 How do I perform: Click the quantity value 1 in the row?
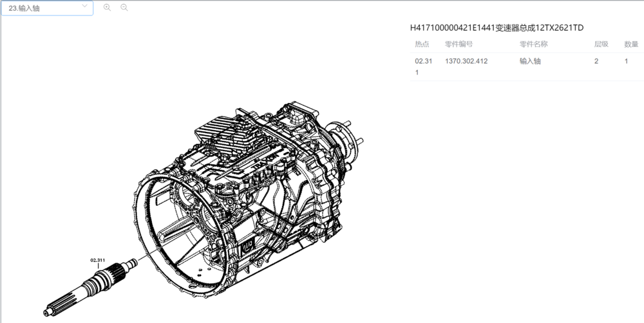626,61
